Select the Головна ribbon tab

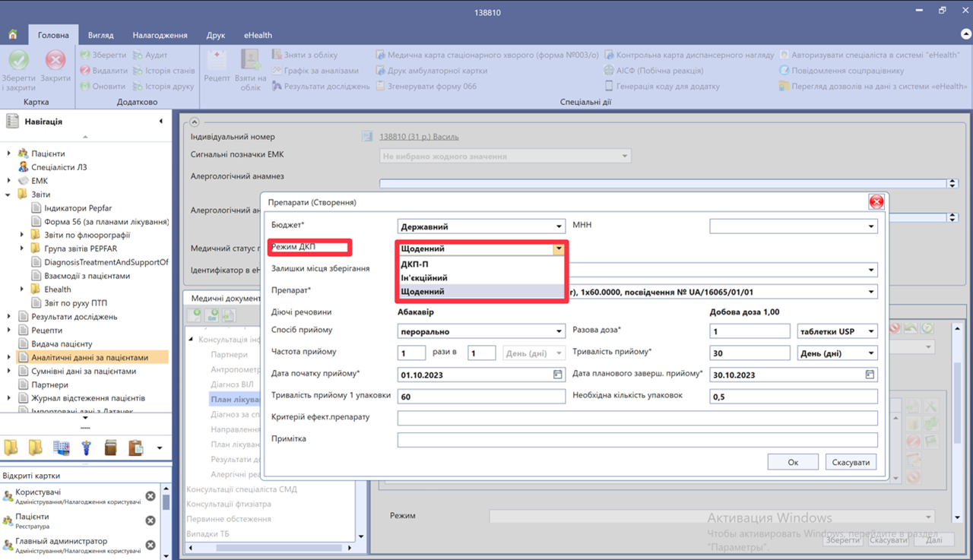click(x=53, y=35)
